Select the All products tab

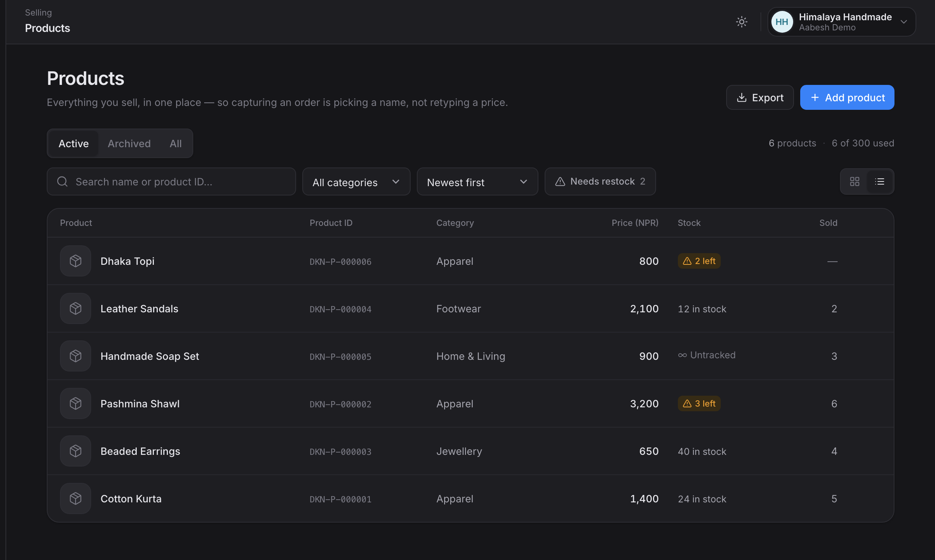(x=176, y=143)
